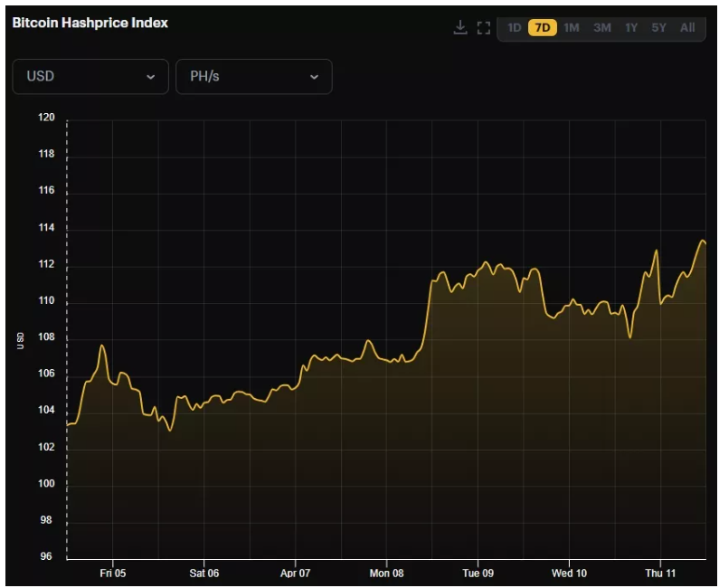The height and width of the screenshot is (588, 719).
Task: Set the chart range to 1M
Action: (572, 28)
